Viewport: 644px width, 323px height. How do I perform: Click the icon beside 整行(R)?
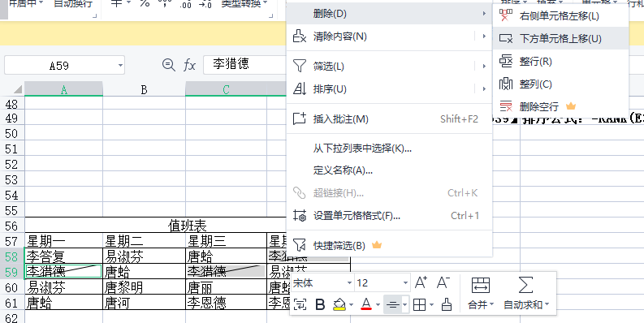(506, 61)
